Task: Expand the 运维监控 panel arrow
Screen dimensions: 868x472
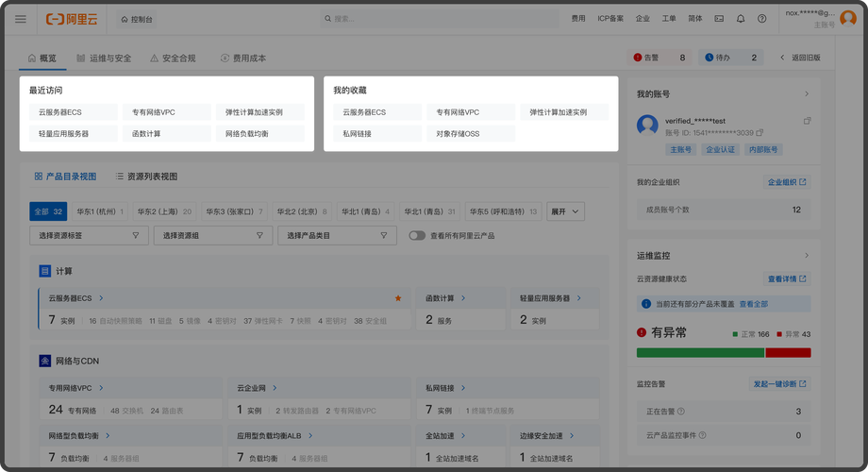Action: 807,256
